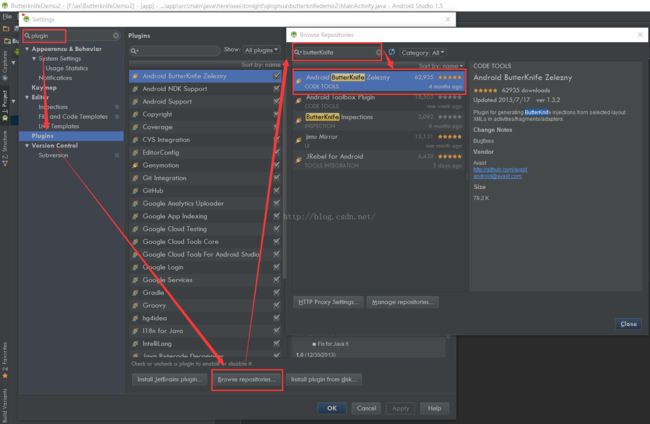This screenshot has height=424, width=650.
Task: Collapse the Version Control tree node
Action: (x=27, y=146)
